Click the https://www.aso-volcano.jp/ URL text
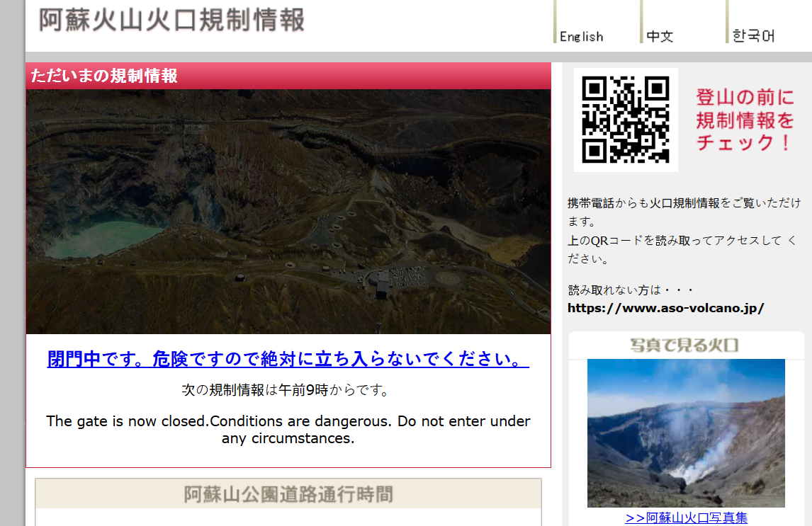This screenshot has height=526, width=812. (665, 308)
